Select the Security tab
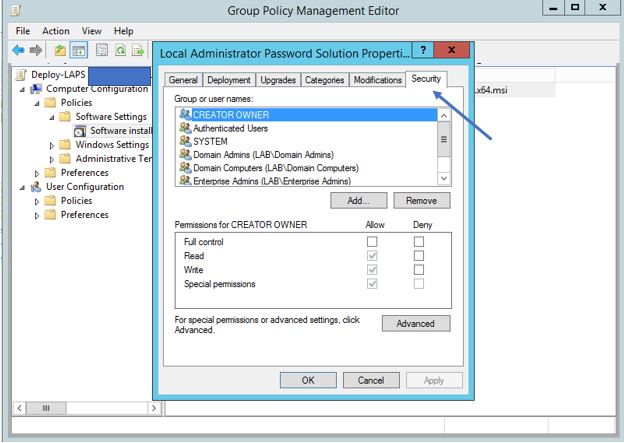The image size is (624, 443). pos(426,79)
